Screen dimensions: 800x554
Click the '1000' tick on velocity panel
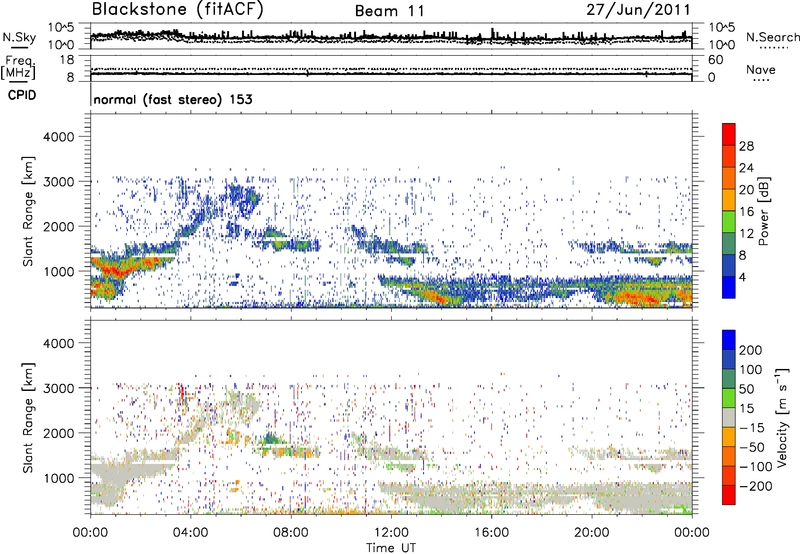coord(58,478)
